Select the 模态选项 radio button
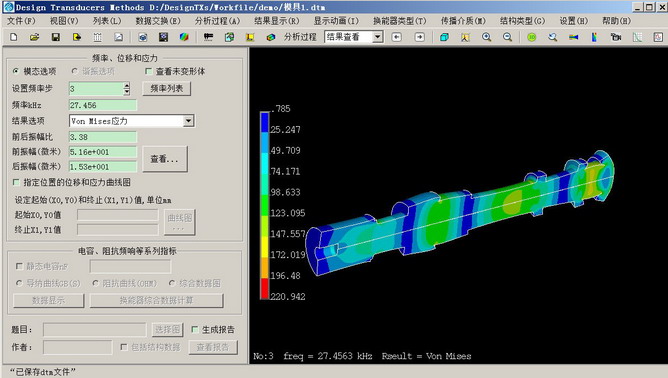Screen dimensions: 668x378 16,71
